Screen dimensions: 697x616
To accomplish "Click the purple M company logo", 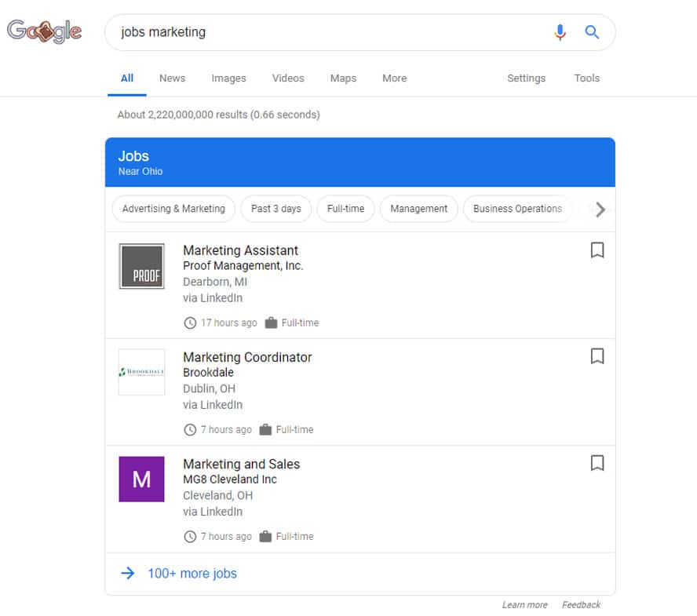I will point(142,479).
